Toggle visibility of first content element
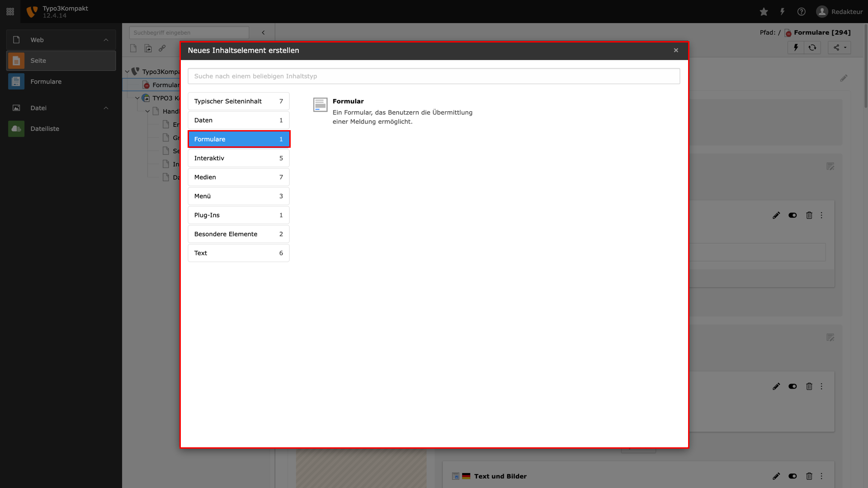 tap(793, 216)
